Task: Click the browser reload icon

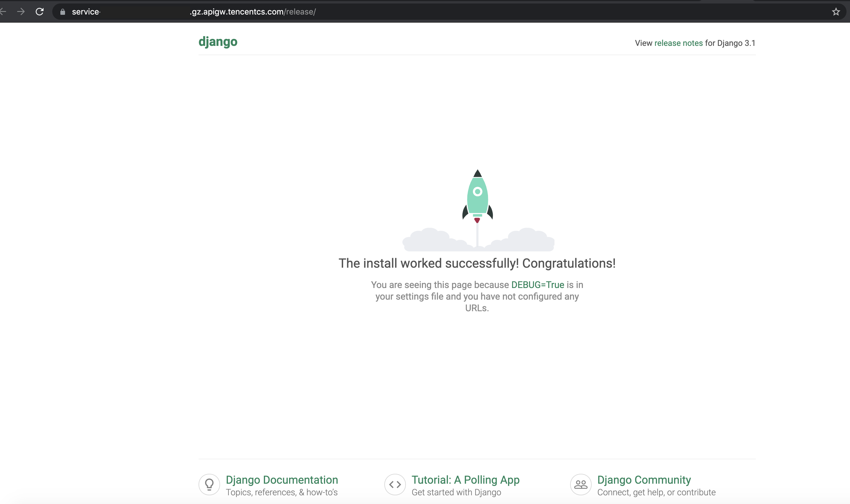Action: (x=40, y=12)
